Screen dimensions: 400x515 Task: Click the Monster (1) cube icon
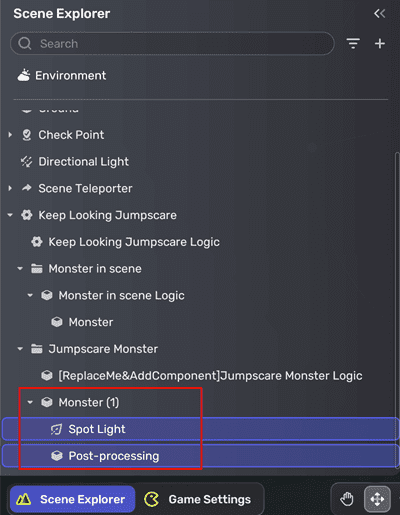[x=47, y=402]
